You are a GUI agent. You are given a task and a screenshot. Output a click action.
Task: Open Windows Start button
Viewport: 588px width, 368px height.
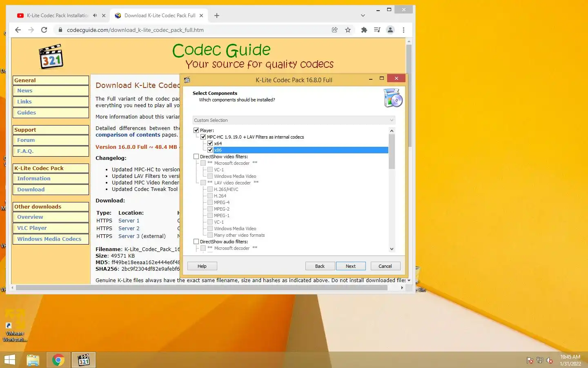pyautogui.click(x=9, y=360)
